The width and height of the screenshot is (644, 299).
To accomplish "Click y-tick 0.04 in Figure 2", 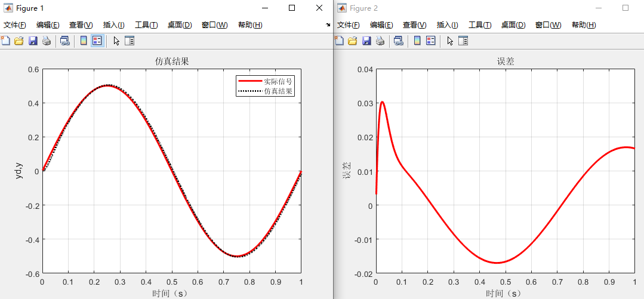I will click(x=365, y=69).
